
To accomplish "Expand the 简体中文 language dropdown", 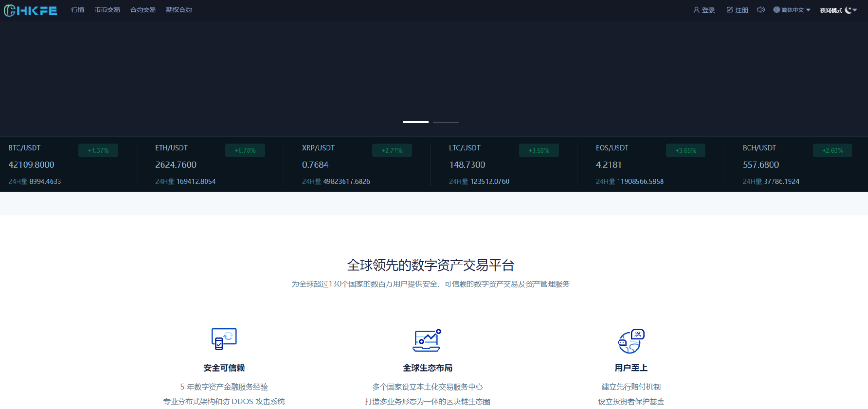I will click(808, 10).
